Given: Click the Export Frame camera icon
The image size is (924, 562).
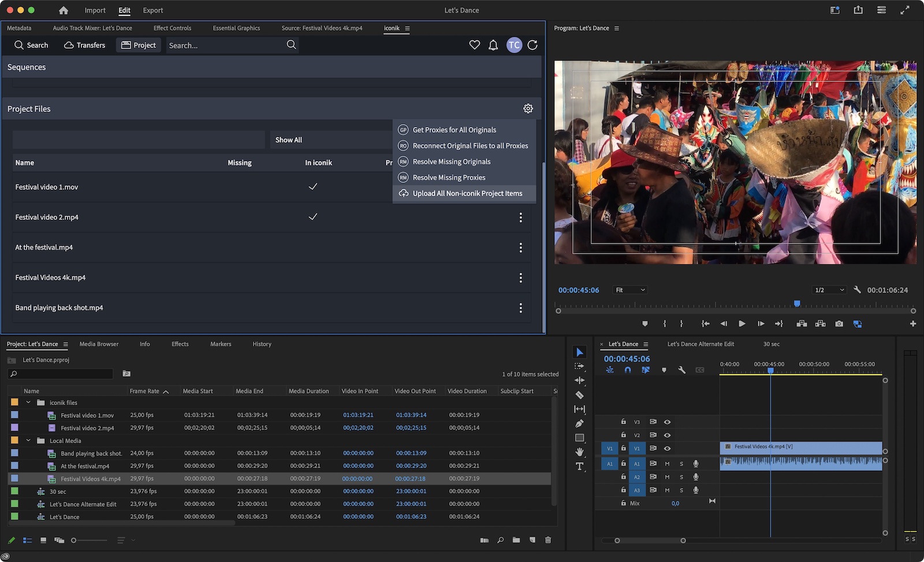Looking at the screenshot, I should [x=839, y=324].
